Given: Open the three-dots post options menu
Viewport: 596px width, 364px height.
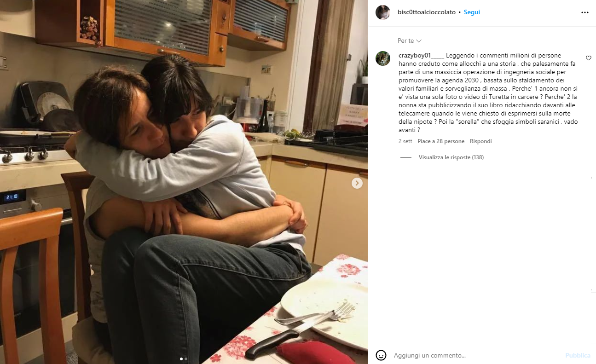Looking at the screenshot, I should (584, 12).
